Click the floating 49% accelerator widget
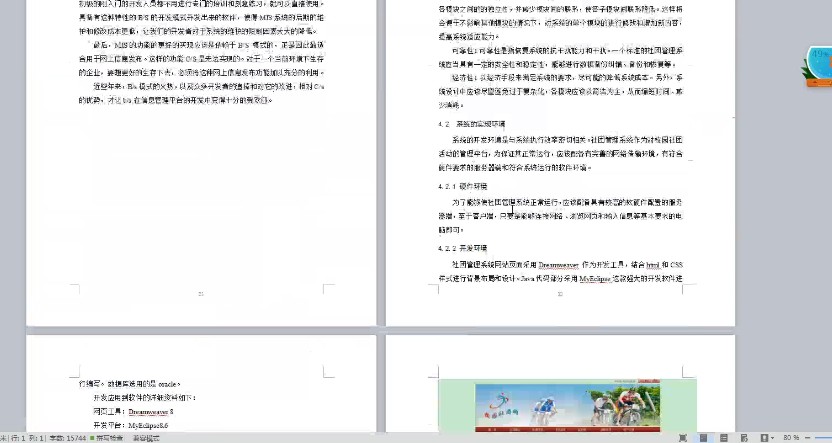This screenshot has width=832, height=443. [x=818, y=66]
